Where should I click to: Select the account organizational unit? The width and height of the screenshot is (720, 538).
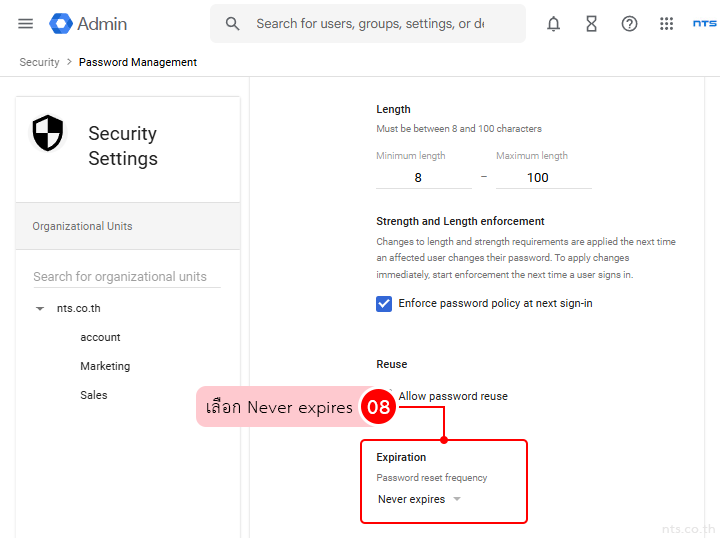tap(100, 338)
